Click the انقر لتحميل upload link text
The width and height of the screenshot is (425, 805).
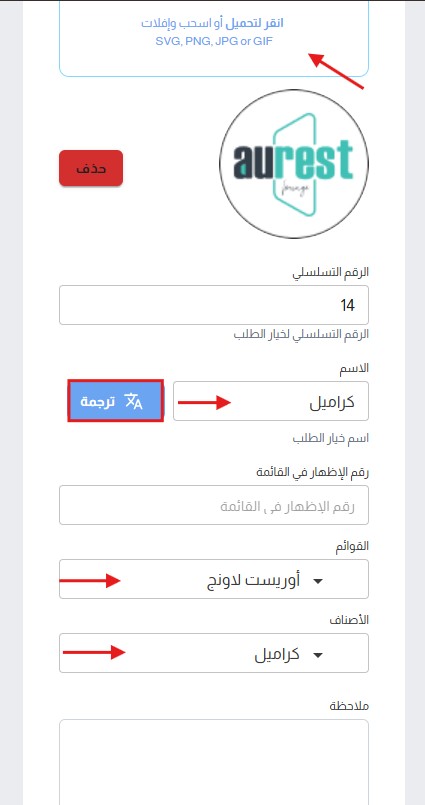[255, 23]
